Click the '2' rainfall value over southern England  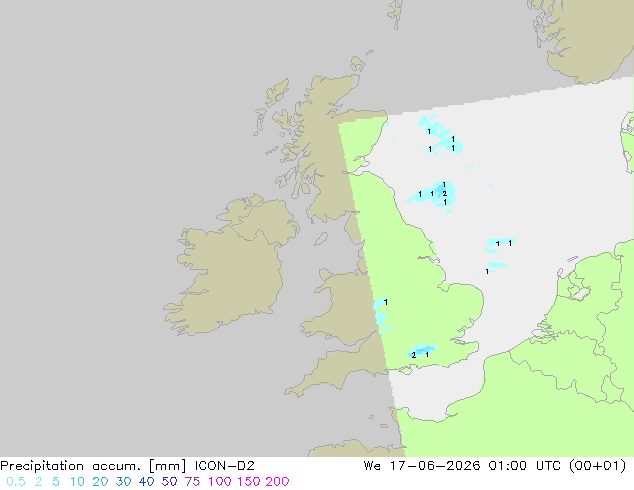click(413, 355)
